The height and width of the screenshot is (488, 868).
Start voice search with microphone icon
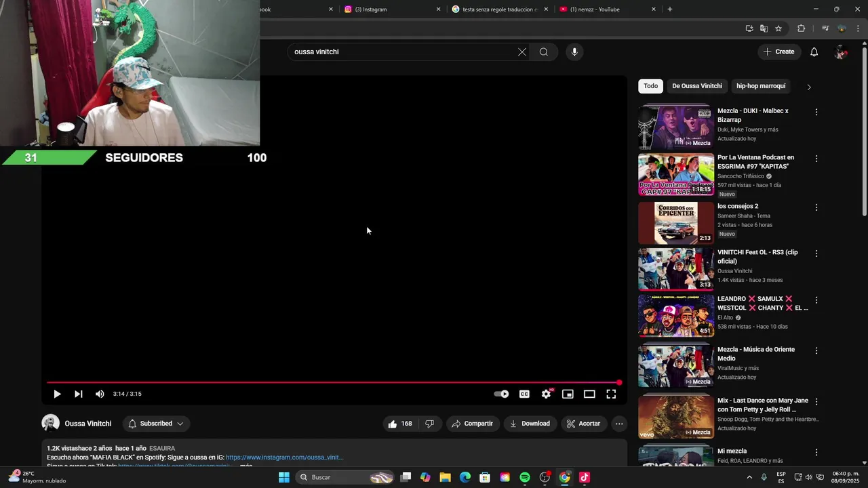[x=574, y=52]
